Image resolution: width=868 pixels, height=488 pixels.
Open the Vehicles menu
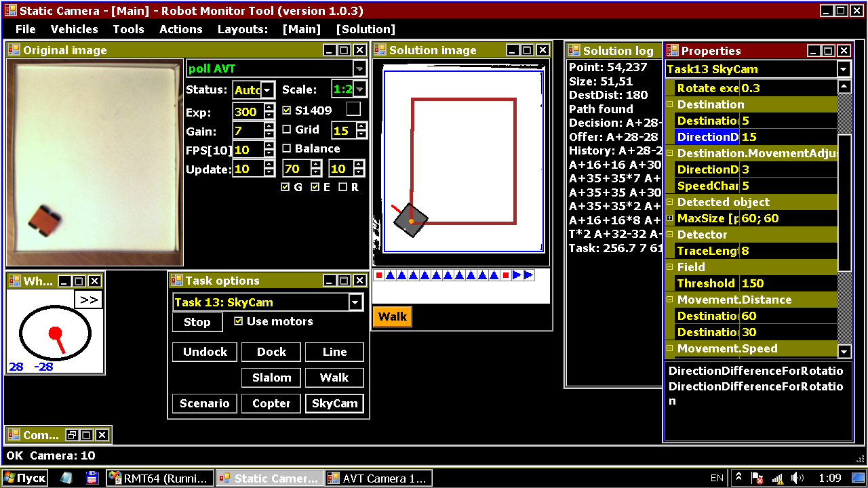(75, 29)
